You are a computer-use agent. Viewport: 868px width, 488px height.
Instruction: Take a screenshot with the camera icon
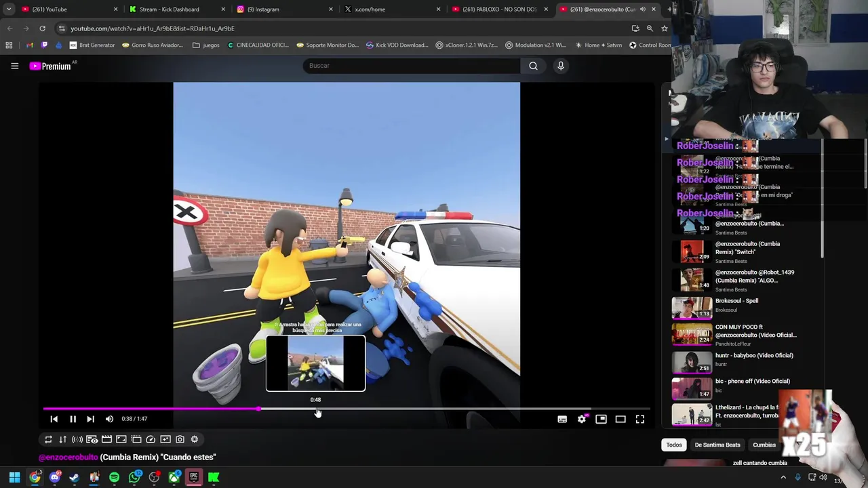[180, 439]
